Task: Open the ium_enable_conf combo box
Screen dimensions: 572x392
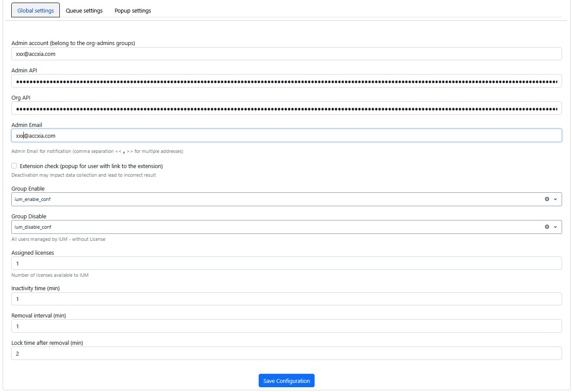Action: point(277,199)
